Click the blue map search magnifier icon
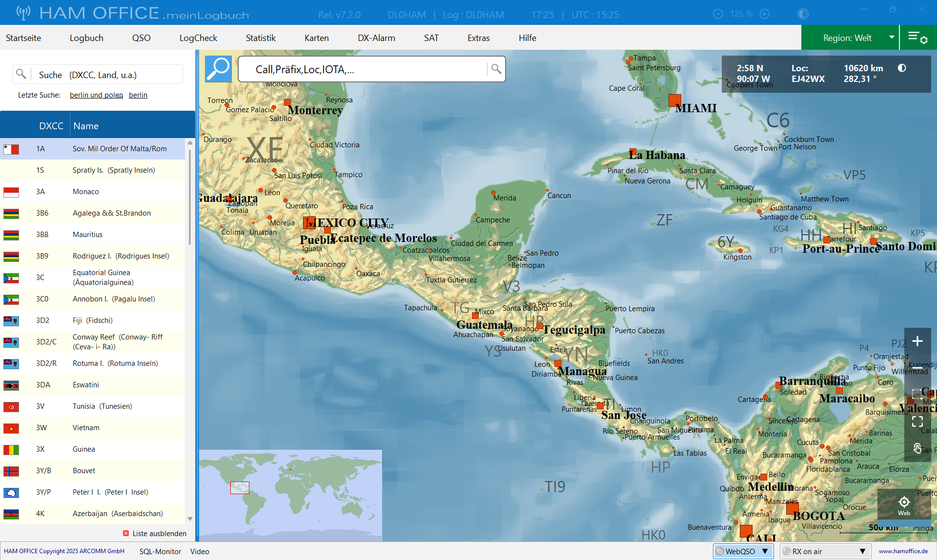Viewport: 937px width, 560px height. coord(218,69)
